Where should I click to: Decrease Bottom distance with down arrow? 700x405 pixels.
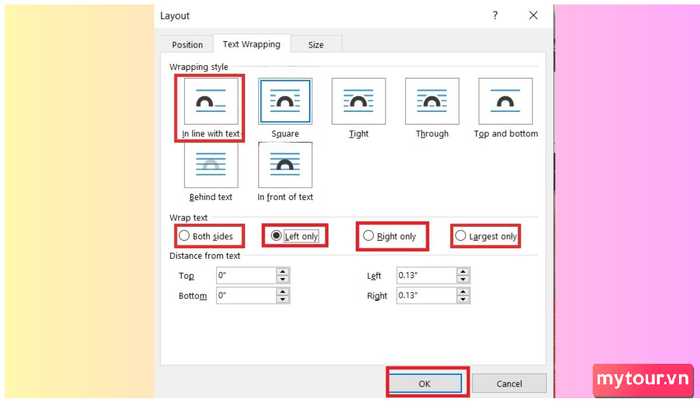[x=283, y=299]
